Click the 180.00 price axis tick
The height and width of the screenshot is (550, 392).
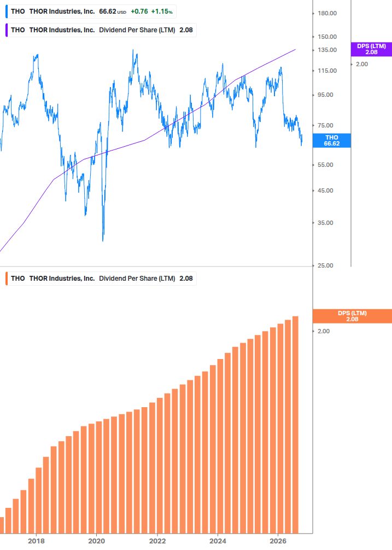pos(327,13)
